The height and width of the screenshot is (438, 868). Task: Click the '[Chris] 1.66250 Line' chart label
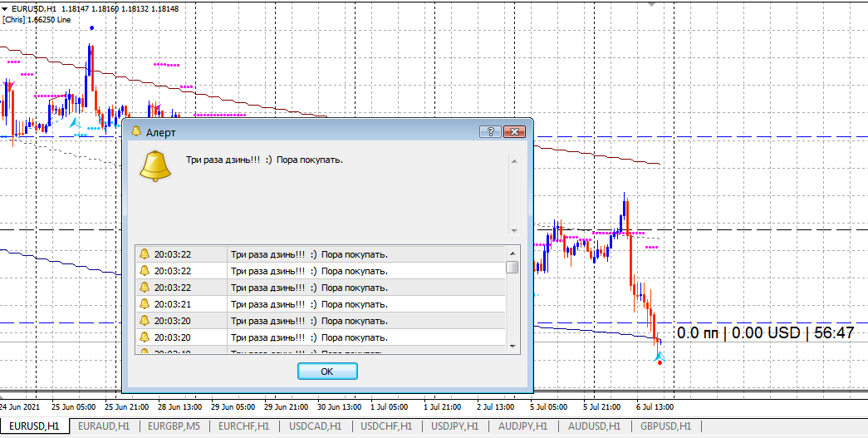(37, 19)
